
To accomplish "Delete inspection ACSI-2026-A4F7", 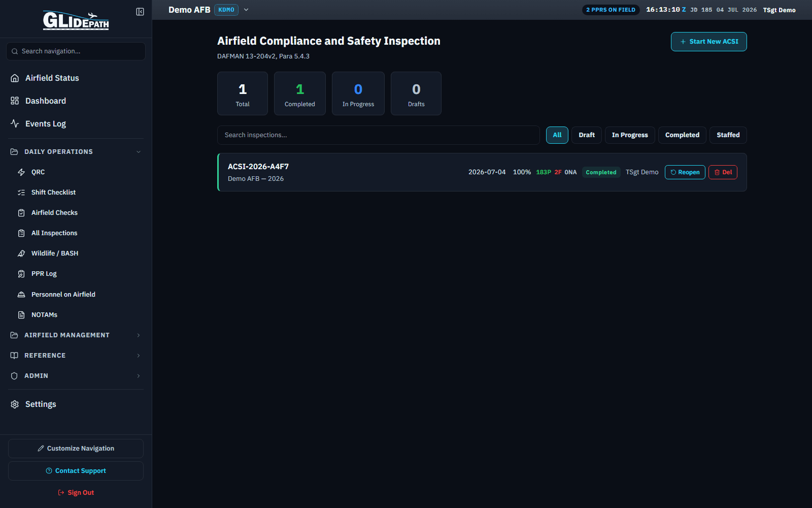I will [723, 172].
